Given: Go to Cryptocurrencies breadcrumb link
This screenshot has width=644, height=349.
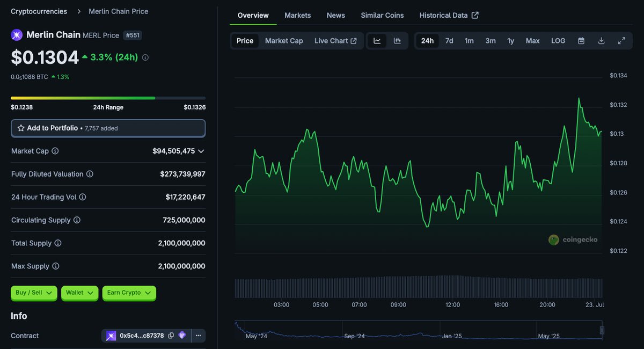Looking at the screenshot, I should pyautogui.click(x=39, y=11).
